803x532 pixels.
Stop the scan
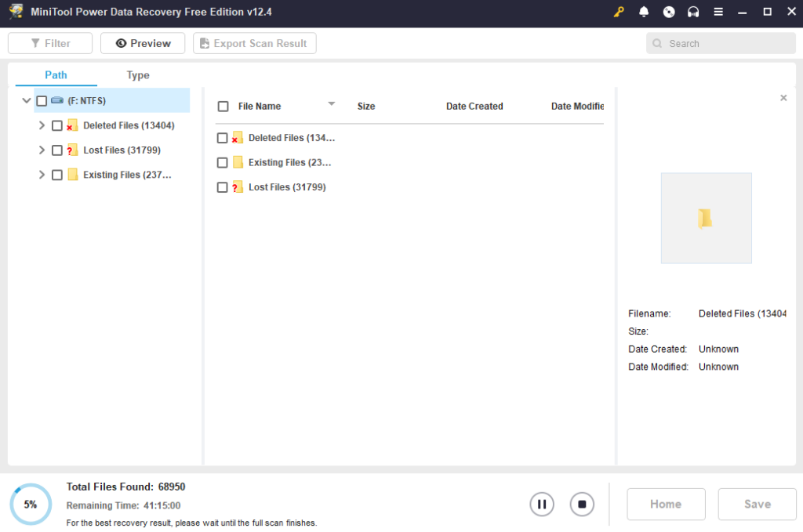(x=582, y=505)
